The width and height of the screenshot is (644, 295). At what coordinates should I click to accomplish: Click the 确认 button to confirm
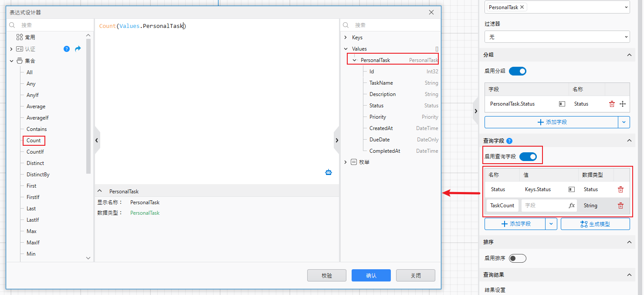(x=371, y=275)
